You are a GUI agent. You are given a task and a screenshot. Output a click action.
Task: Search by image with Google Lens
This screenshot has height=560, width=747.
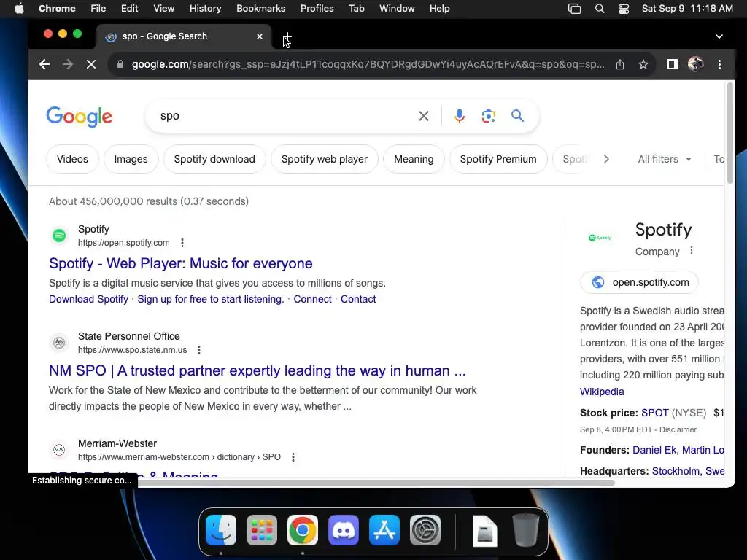(488, 116)
